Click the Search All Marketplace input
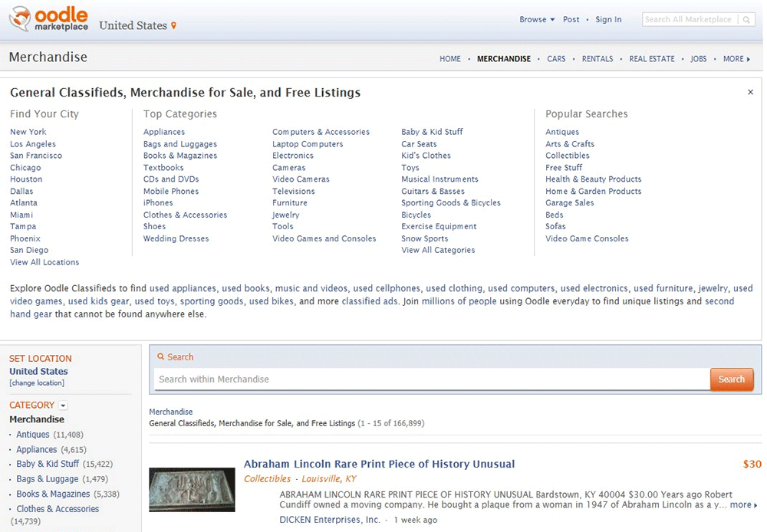The height and width of the screenshot is (532, 767). click(689, 20)
